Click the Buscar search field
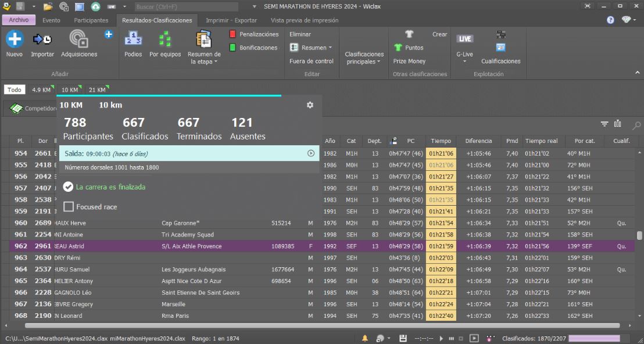644x344 pixels. pos(186,7)
